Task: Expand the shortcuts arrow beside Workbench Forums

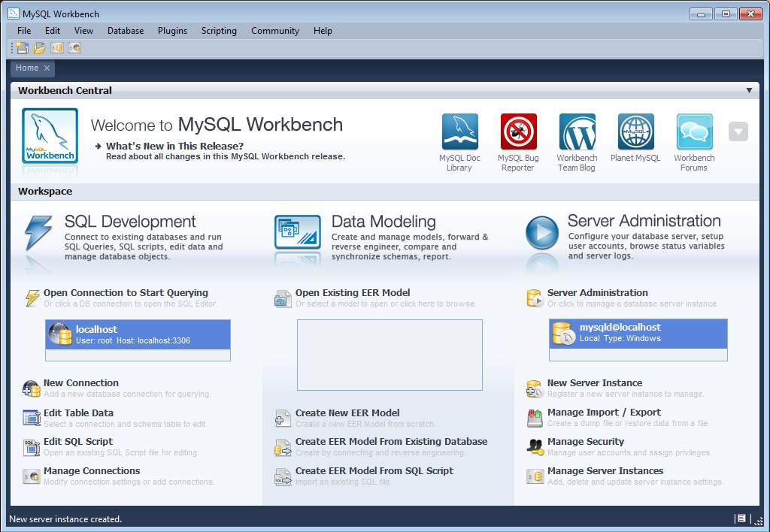Action: click(x=738, y=131)
